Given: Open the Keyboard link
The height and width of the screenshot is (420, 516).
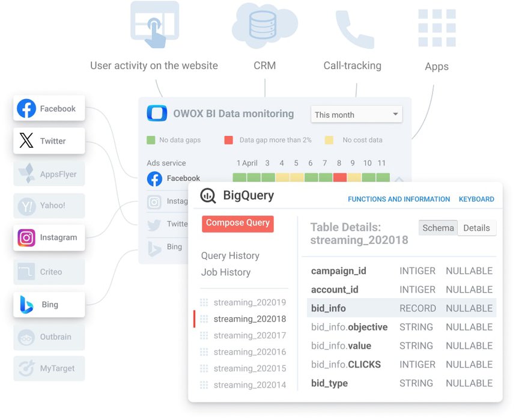Looking at the screenshot, I should coord(476,199).
